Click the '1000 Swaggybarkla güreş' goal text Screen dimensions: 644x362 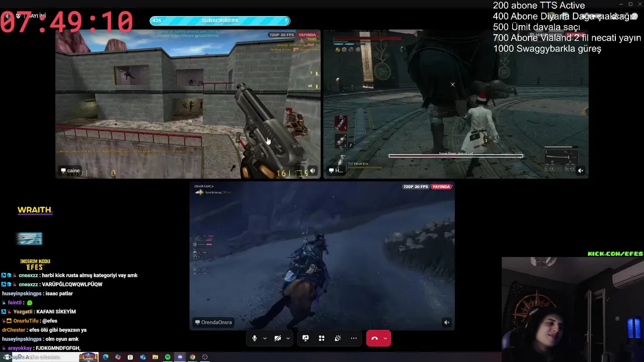tap(547, 49)
